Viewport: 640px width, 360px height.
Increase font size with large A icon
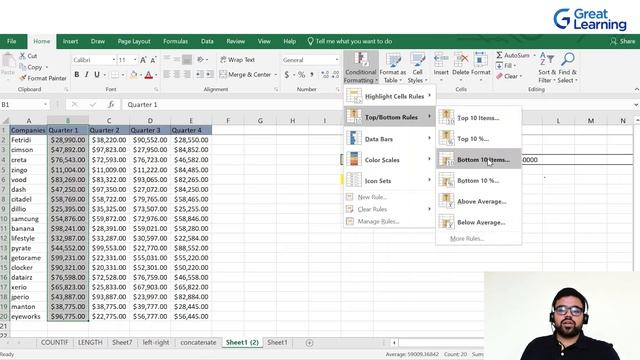coord(143,60)
